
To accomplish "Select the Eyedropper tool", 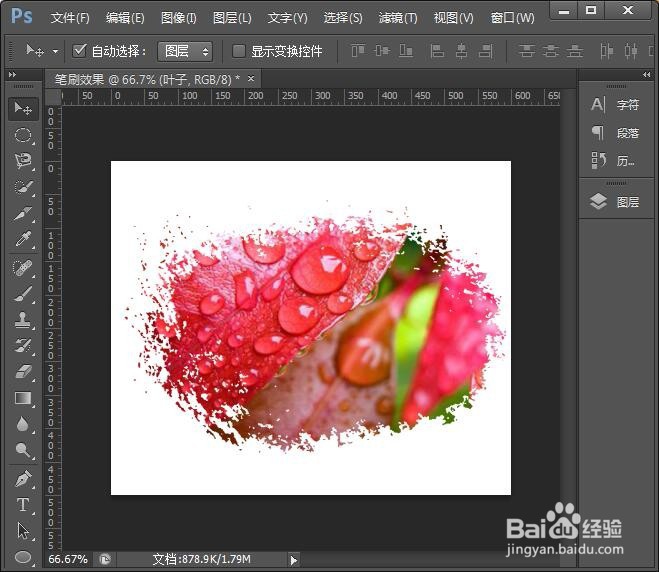I will [x=23, y=239].
